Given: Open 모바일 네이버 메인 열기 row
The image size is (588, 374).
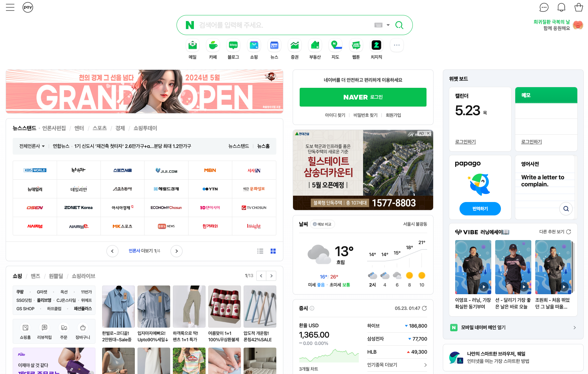Looking at the screenshot, I should click(x=513, y=328).
